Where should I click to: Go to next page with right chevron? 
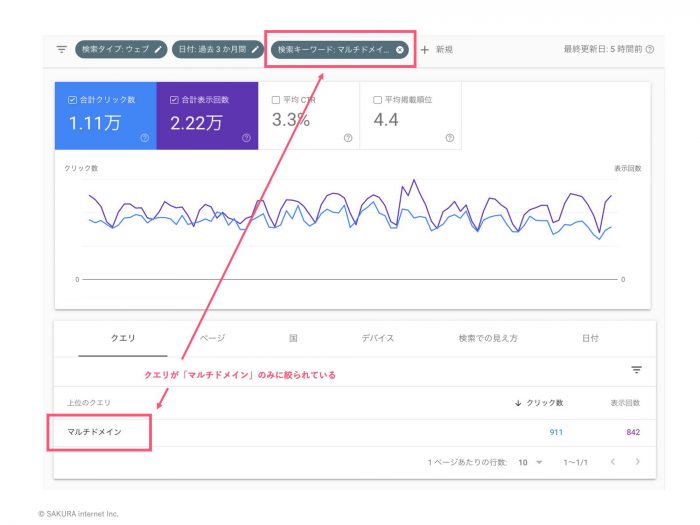point(638,462)
